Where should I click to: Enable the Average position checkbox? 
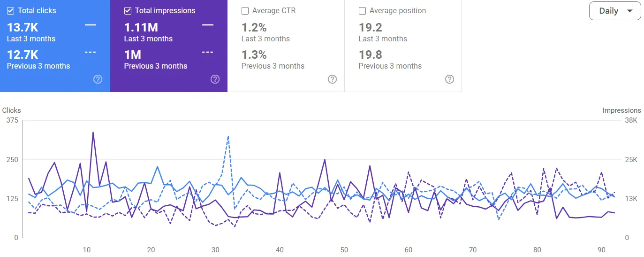tap(363, 10)
